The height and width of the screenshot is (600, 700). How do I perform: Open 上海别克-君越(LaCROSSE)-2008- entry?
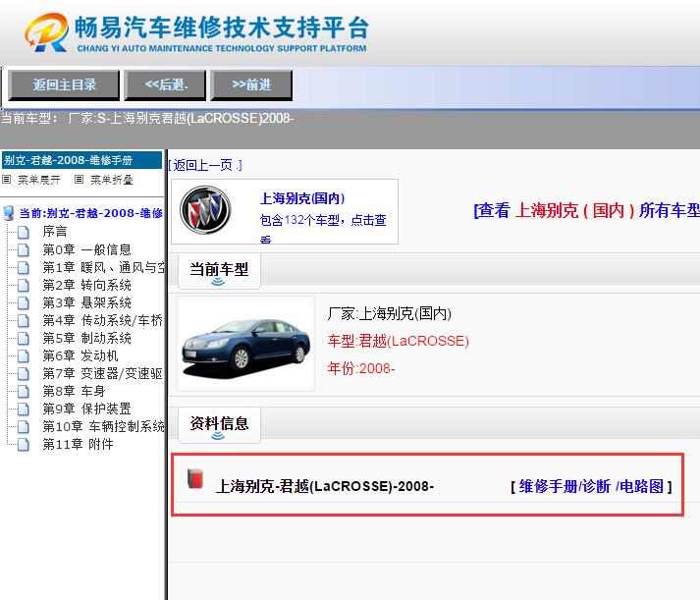click(325, 486)
